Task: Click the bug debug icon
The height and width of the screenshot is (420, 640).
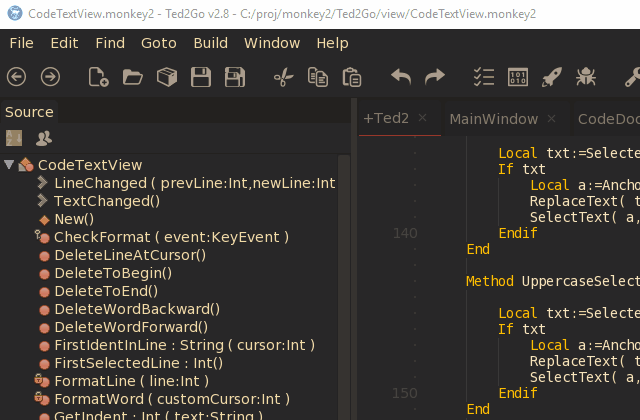Action: point(586,77)
